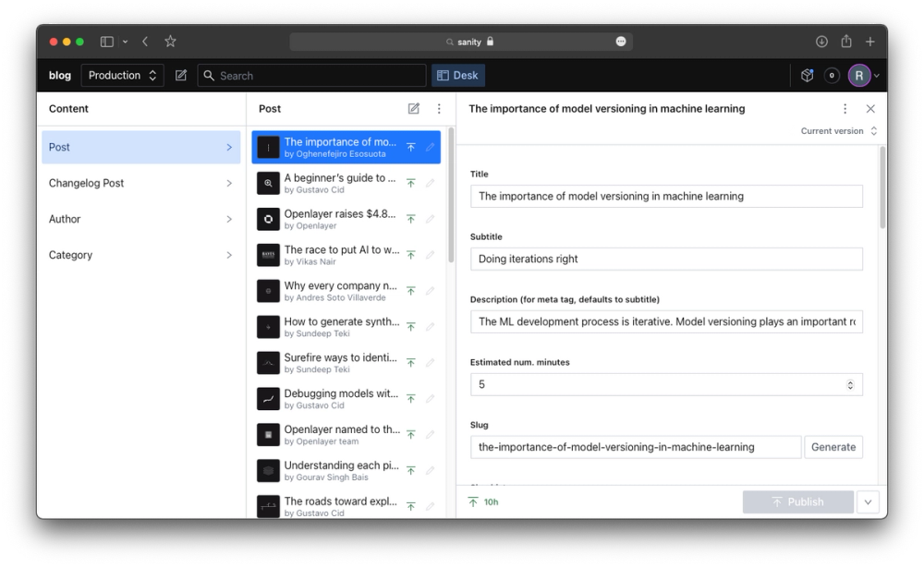
Task: Click the edit pencil beside the Production selector
Action: point(181,75)
